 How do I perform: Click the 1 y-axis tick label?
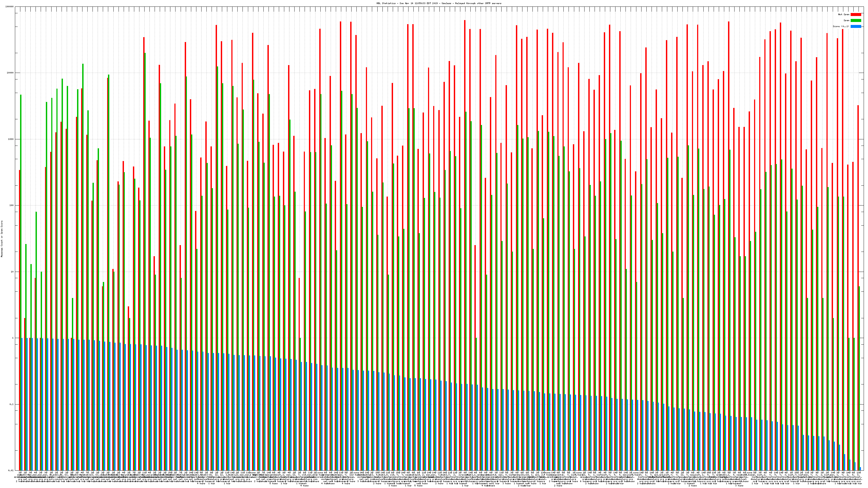[13, 338]
